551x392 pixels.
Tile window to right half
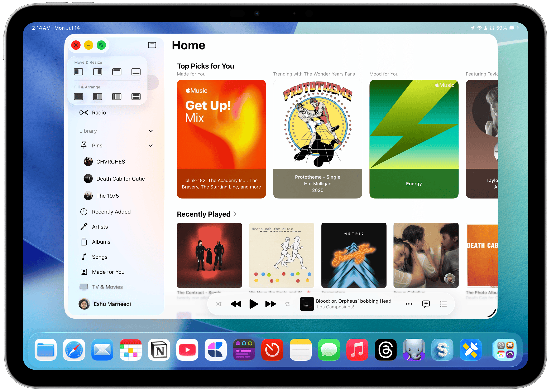pos(98,72)
